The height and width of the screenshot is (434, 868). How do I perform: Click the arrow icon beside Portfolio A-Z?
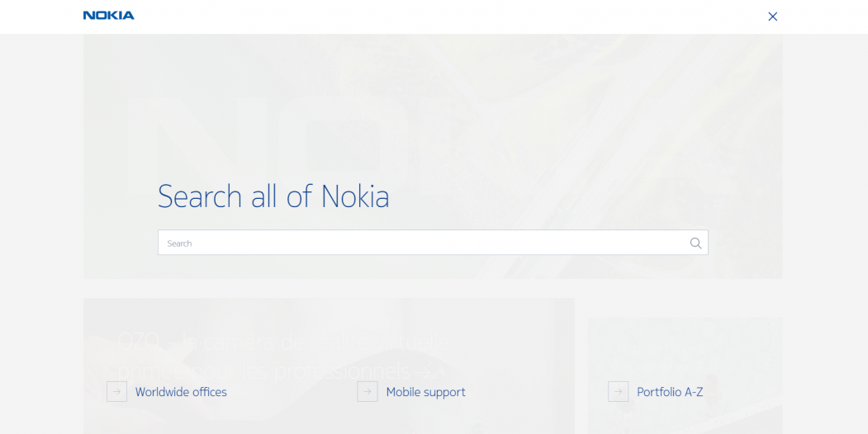click(618, 392)
